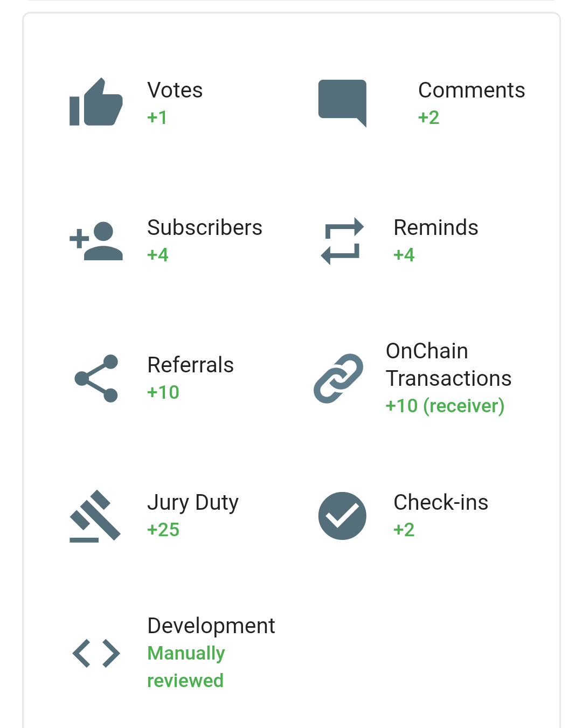
Task: Click the Reminds repeat arrows icon
Action: pos(342,241)
